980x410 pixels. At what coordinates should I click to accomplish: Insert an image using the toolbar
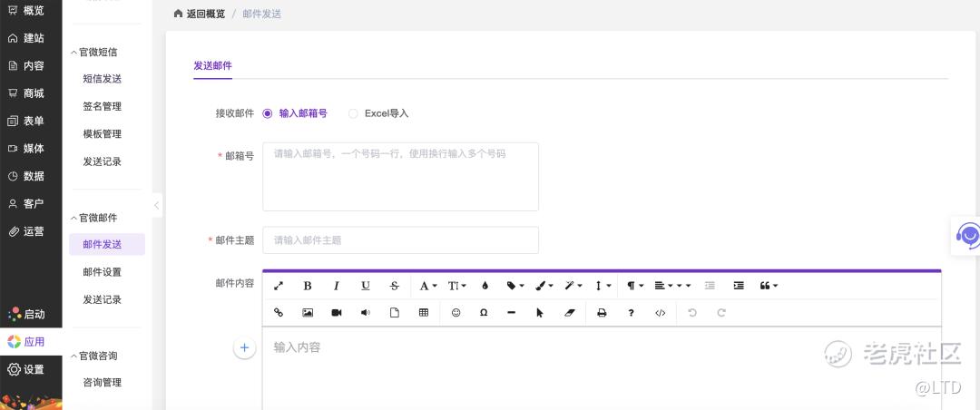click(x=308, y=313)
